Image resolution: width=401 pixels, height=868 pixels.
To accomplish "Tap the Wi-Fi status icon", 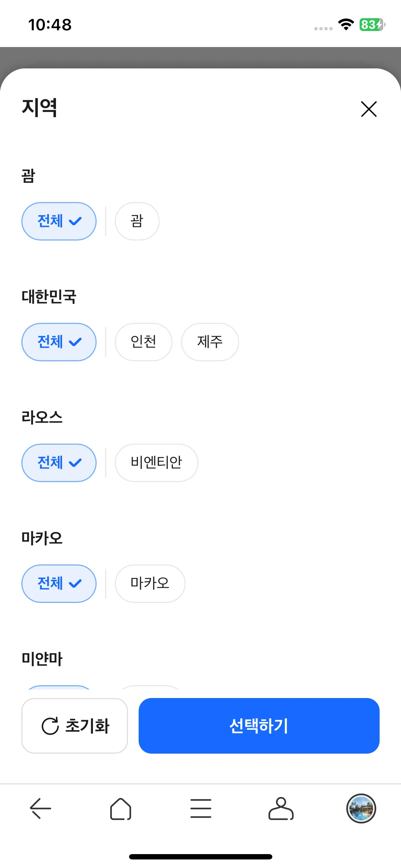I will 346,25.
